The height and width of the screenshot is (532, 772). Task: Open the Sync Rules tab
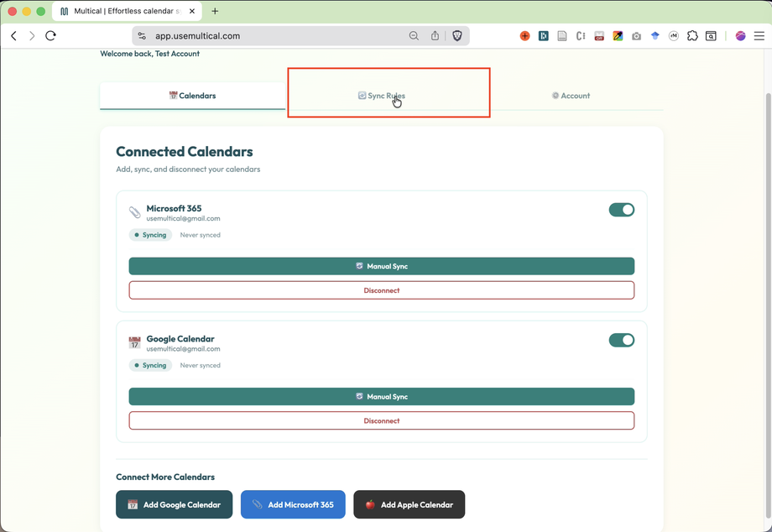pyautogui.click(x=382, y=96)
